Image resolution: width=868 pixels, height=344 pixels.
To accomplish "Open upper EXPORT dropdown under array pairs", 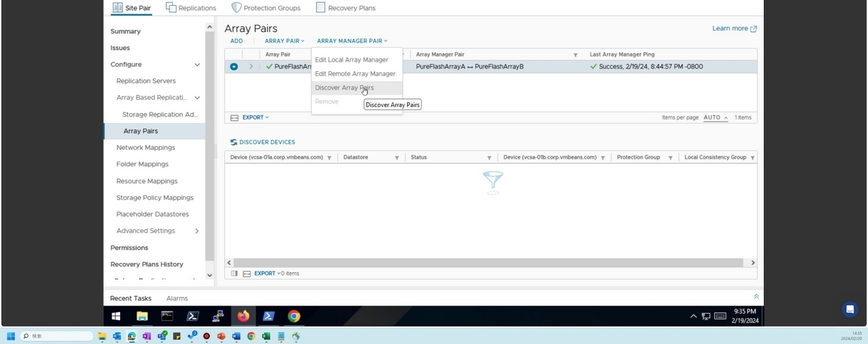I will pos(255,117).
